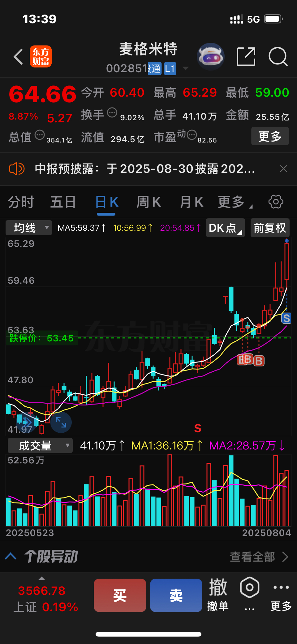Open the robot assistant avatar
297x644 pixels.
pos(210,57)
